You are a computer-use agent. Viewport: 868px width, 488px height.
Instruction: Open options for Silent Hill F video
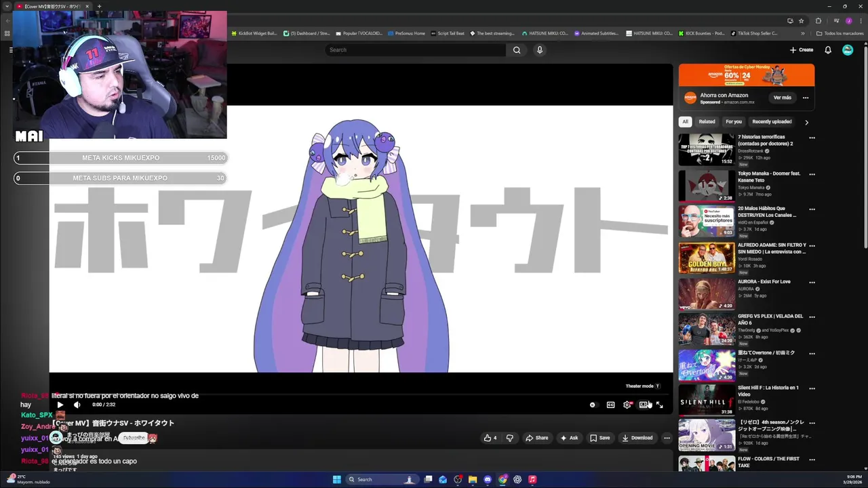[x=812, y=388]
